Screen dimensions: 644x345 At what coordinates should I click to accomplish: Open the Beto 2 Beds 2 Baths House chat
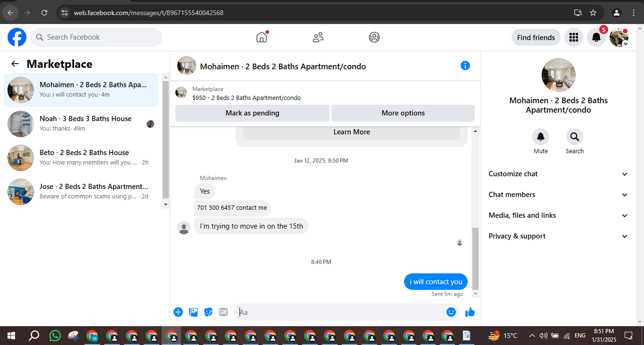click(x=81, y=158)
